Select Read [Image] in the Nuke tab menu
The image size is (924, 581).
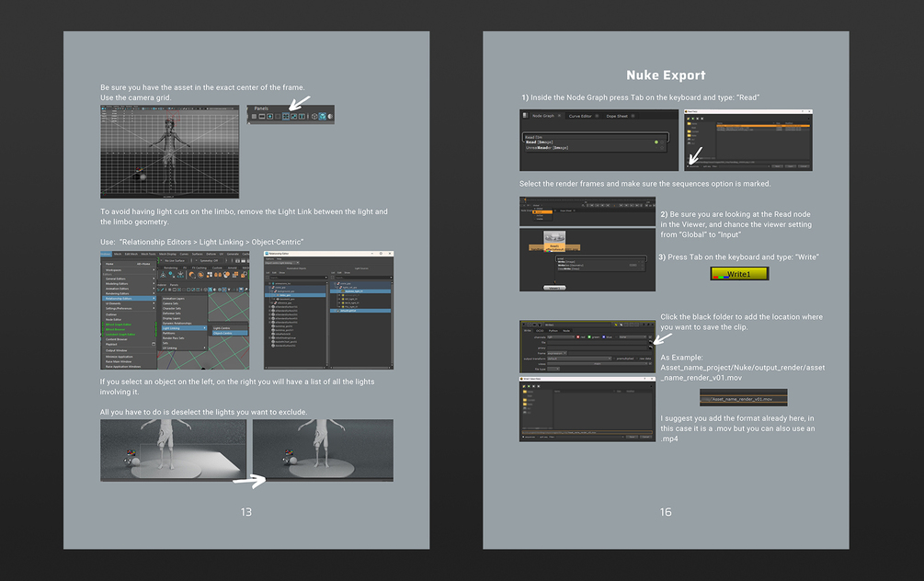[596, 142]
